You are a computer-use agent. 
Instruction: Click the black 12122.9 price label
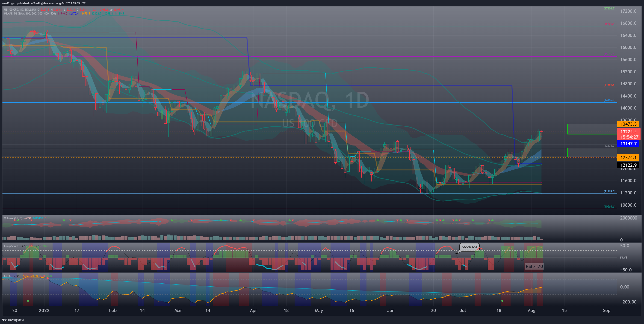[x=628, y=165]
